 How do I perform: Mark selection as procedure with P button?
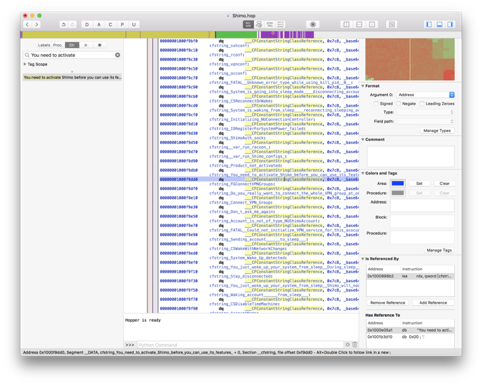[x=122, y=24]
